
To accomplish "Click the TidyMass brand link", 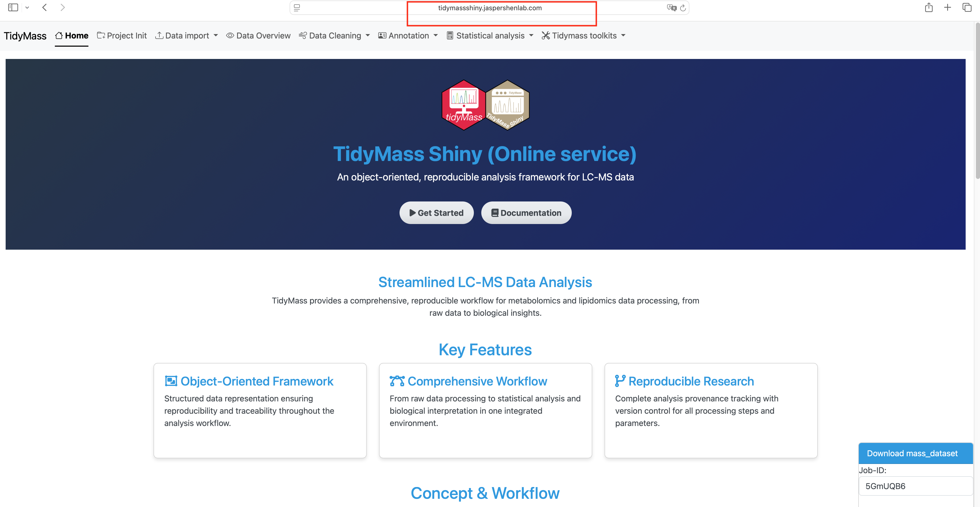I will (25, 36).
